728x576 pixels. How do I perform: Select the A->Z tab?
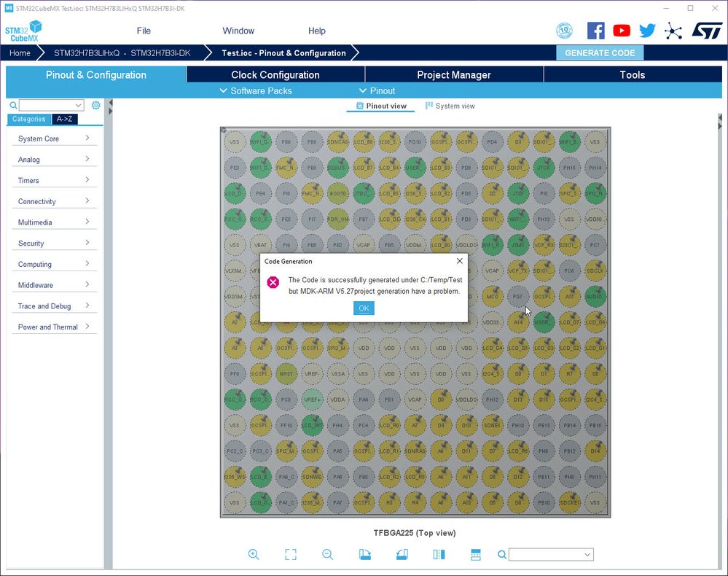pyautogui.click(x=65, y=119)
